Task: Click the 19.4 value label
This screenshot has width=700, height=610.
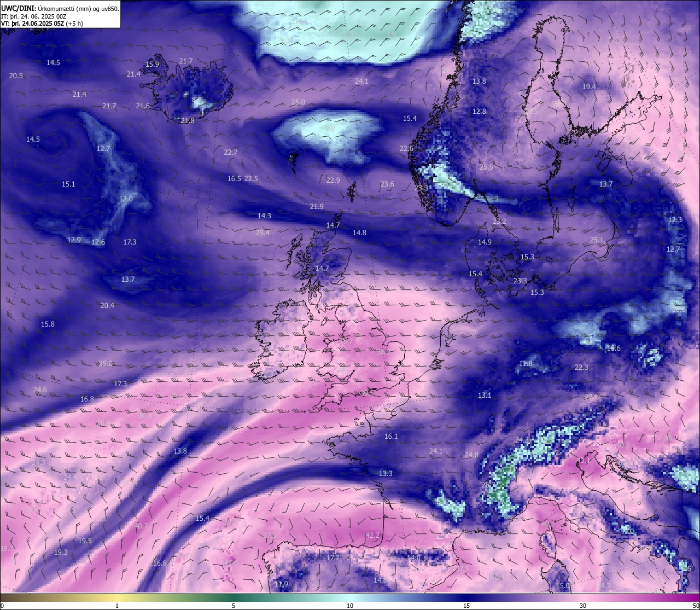Action: click(589, 87)
